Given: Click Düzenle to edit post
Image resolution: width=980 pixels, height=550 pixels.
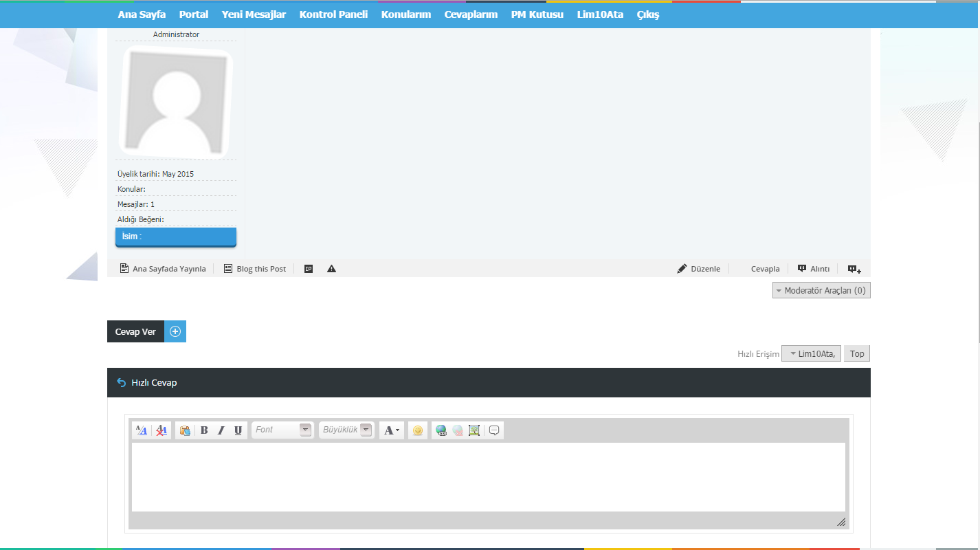Looking at the screenshot, I should pyautogui.click(x=699, y=269).
